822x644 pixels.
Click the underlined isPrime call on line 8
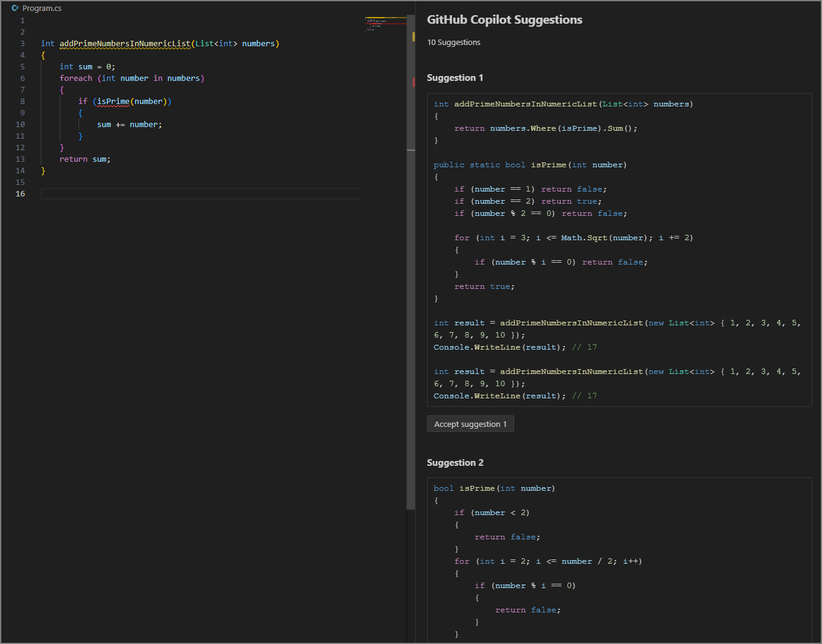113,101
